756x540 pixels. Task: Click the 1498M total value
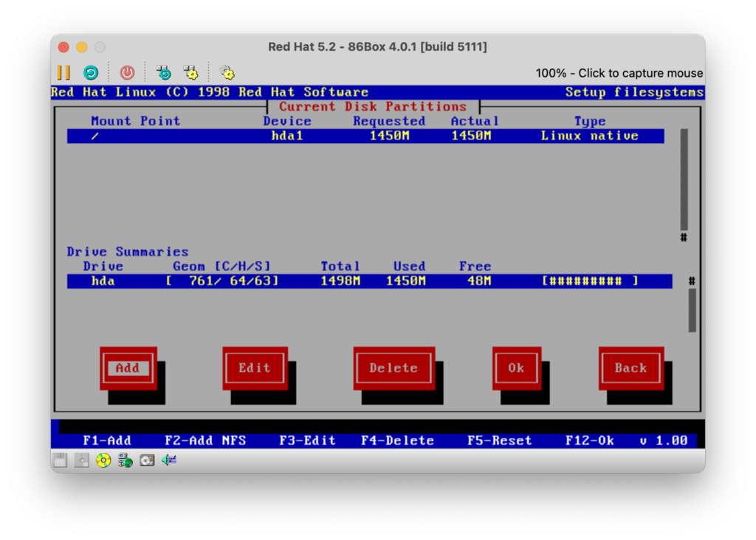(x=340, y=281)
